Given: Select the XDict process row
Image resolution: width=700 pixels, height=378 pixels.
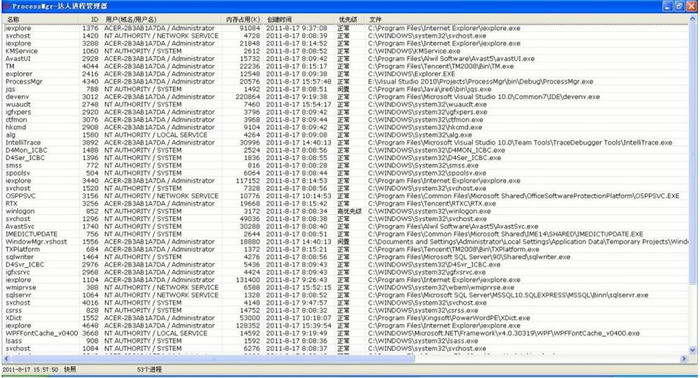Looking at the screenshot, I should click(346, 318).
